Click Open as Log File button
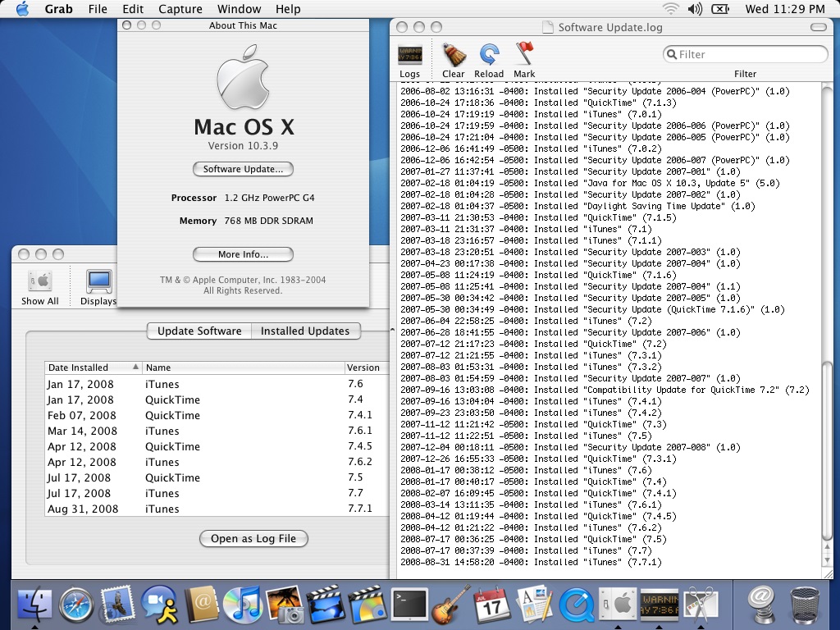 [253, 538]
